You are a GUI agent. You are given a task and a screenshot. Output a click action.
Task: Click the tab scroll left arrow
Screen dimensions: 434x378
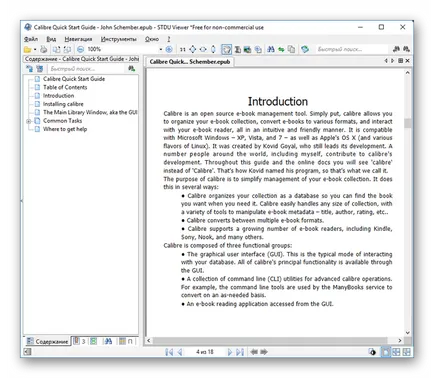(x=386, y=61)
